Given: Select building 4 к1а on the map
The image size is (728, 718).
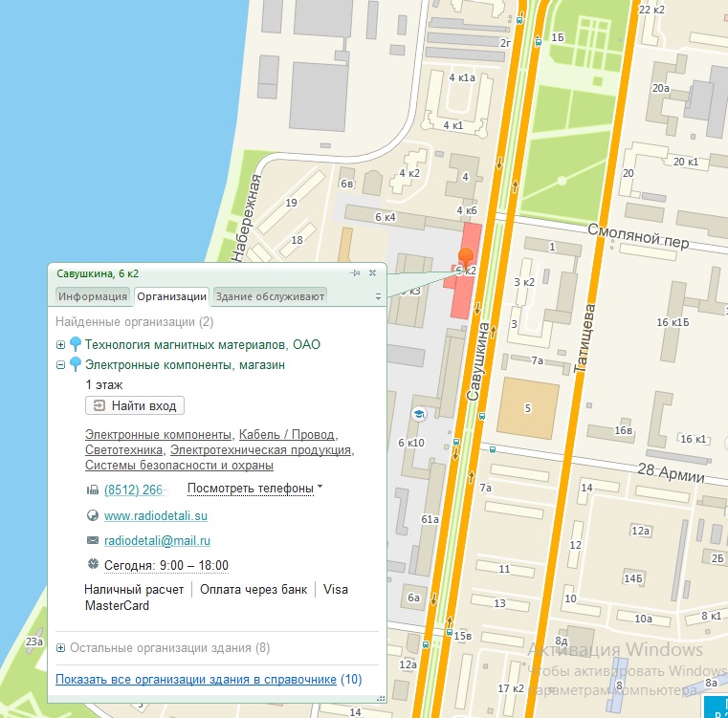Looking at the screenshot, I should click(461, 77).
